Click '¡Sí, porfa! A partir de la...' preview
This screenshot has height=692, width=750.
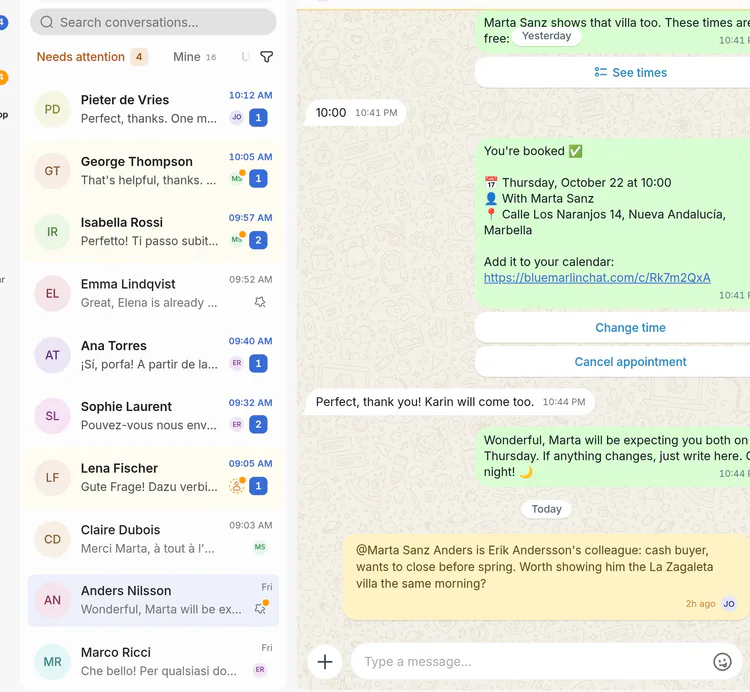pyautogui.click(x=149, y=364)
